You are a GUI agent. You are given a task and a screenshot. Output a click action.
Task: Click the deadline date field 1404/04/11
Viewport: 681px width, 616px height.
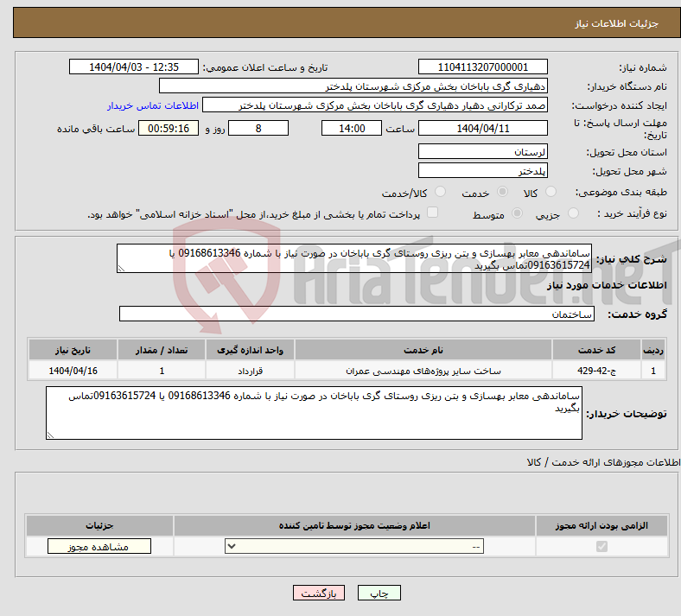click(x=482, y=128)
